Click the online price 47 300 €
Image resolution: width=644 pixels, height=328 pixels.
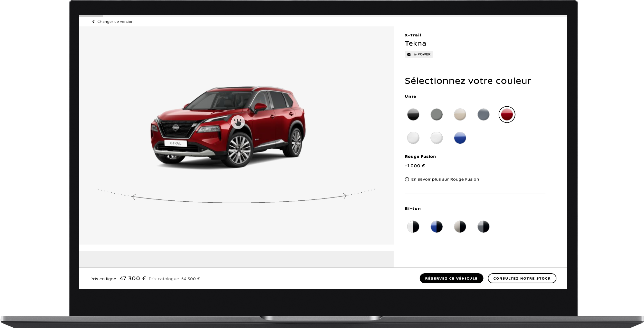[x=133, y=278]
